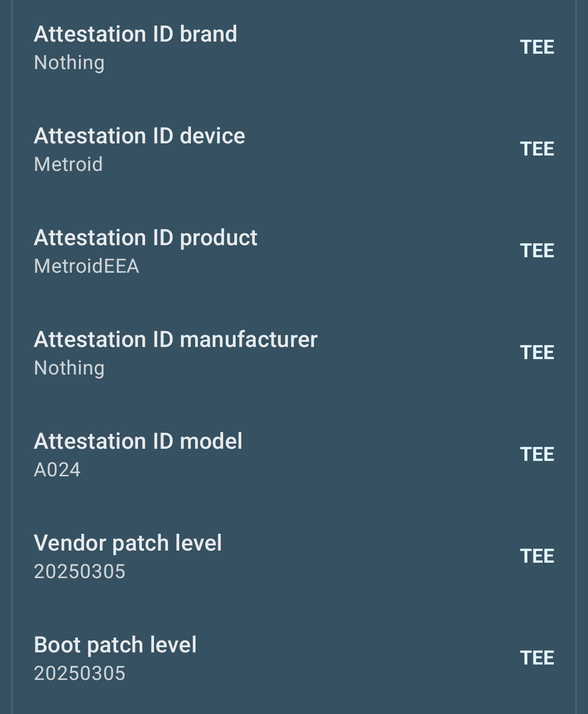Click the TEE badge for Attestation ID manufacturer
The width and height of the screenshot is (588, 714).
537,353
